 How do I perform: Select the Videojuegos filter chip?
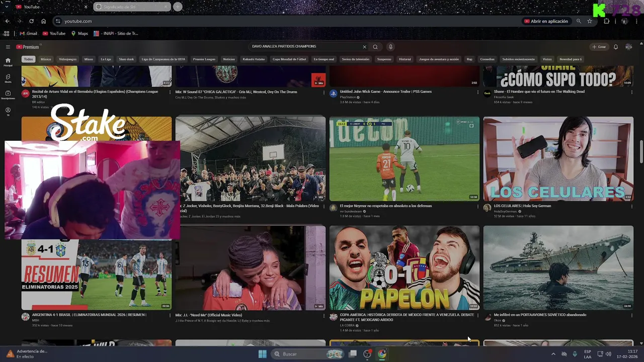click(x=67, y=59)
